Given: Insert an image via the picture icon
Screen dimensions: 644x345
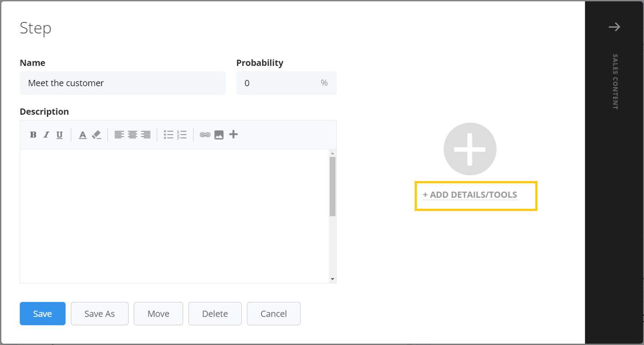Looking at the screenshot, I should click(219, 134).
